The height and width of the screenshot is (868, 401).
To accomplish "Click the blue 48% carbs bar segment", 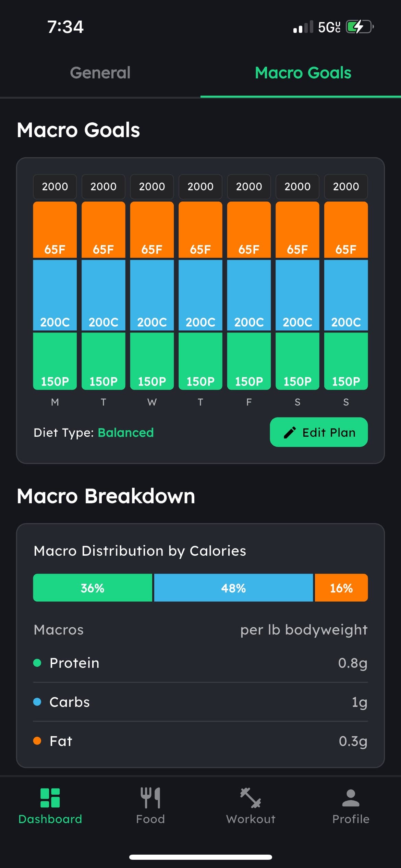I will click(x=233, y=588).
